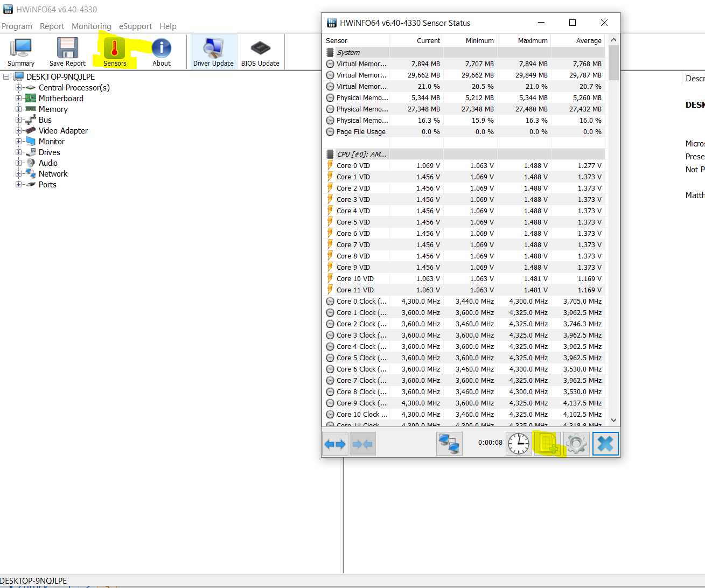Click the Maximum column header
The width and height of the screenshot is (705, 588).
(524, 40)
